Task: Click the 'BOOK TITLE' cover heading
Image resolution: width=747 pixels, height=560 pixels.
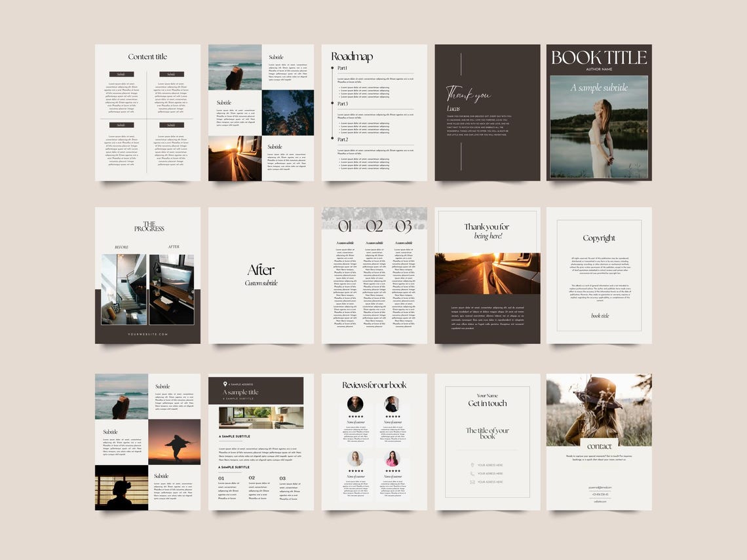Action: (x=599, y=58)
